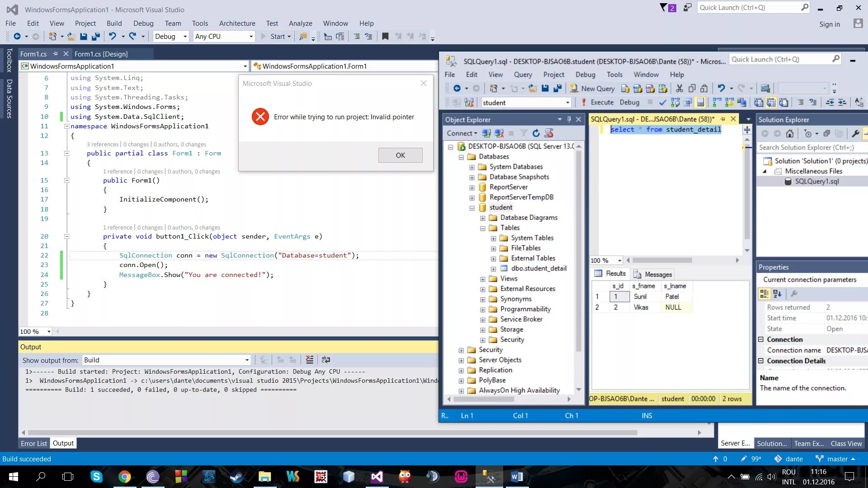The image size is (868, 488).
Task: Open the Architecture menu
Action: [x=237, y=23]
